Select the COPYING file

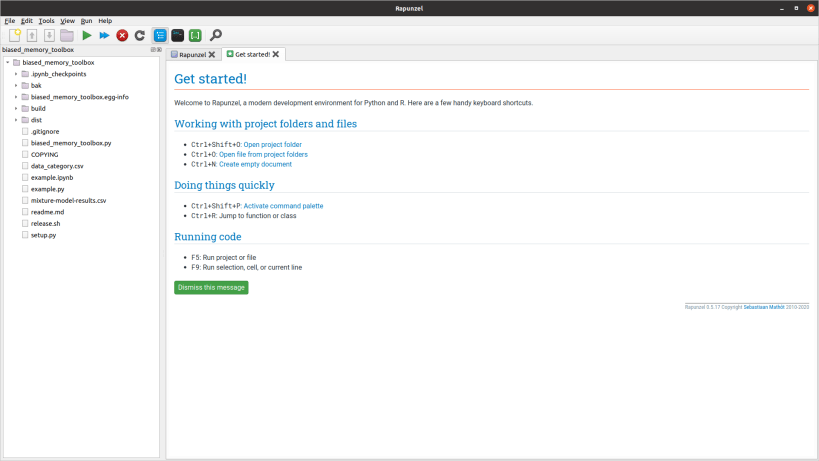coord(44,155)
